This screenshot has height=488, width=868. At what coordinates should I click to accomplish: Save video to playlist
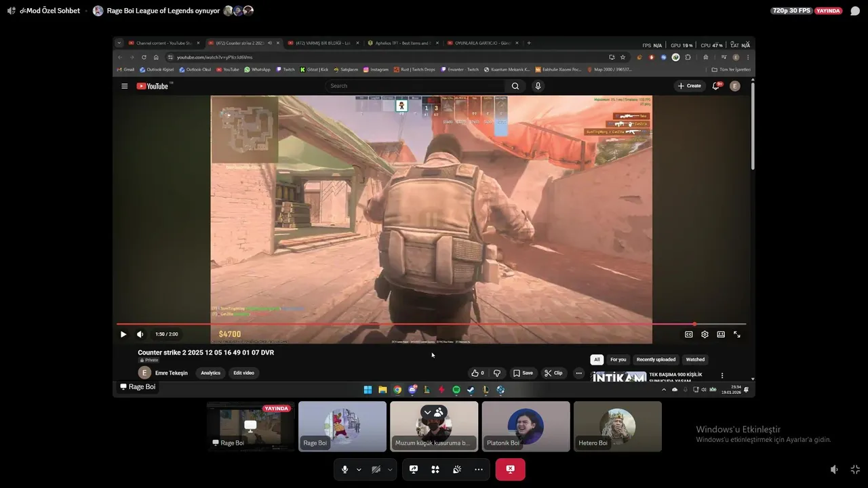pos(523,373)
